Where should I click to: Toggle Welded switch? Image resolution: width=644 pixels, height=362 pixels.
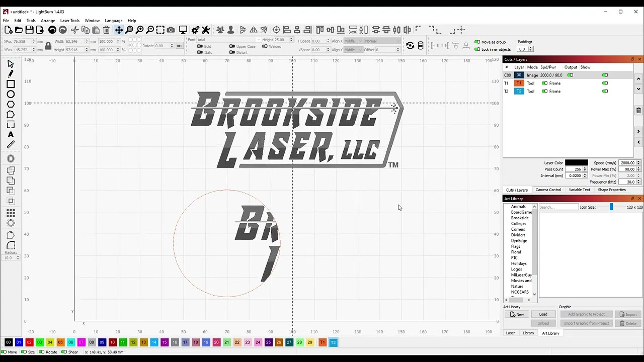click(x=265, y=46)
